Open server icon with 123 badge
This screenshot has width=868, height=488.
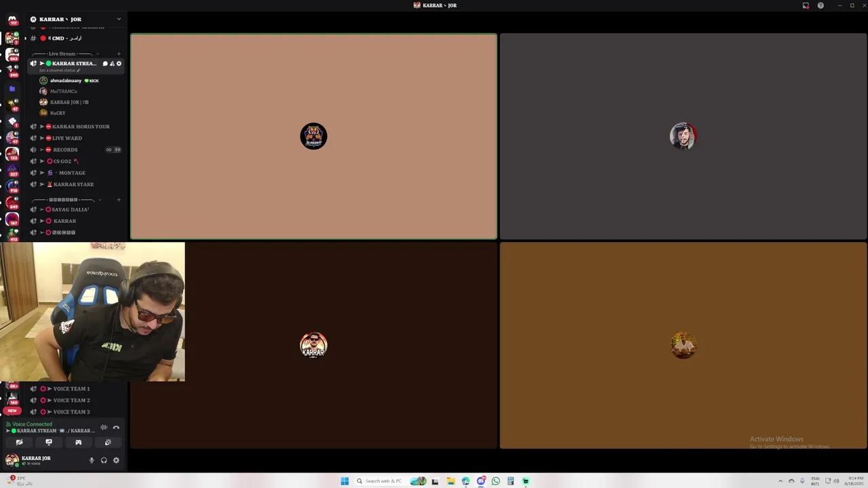tap(12, 154)
